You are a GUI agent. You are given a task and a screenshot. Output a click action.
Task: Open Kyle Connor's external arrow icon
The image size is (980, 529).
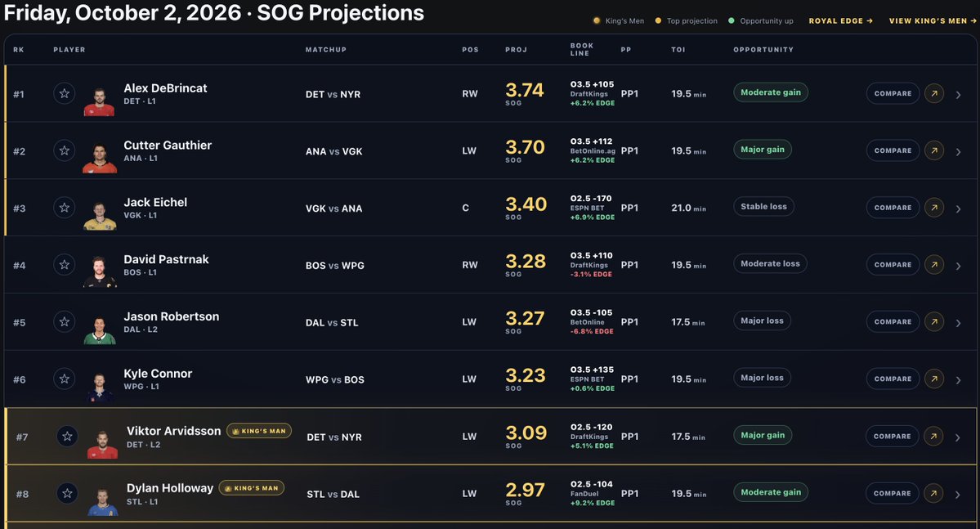pyautogui.click(x=933, y=379)
